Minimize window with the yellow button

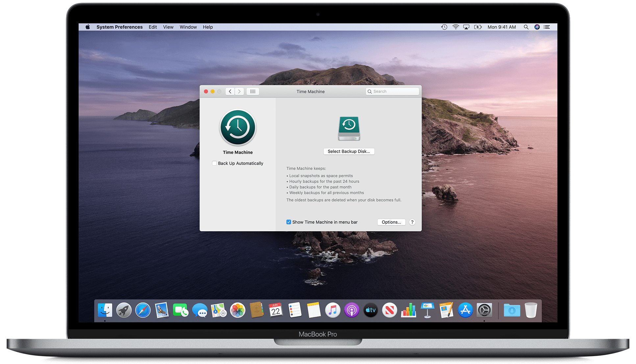[x=212, y=91]
